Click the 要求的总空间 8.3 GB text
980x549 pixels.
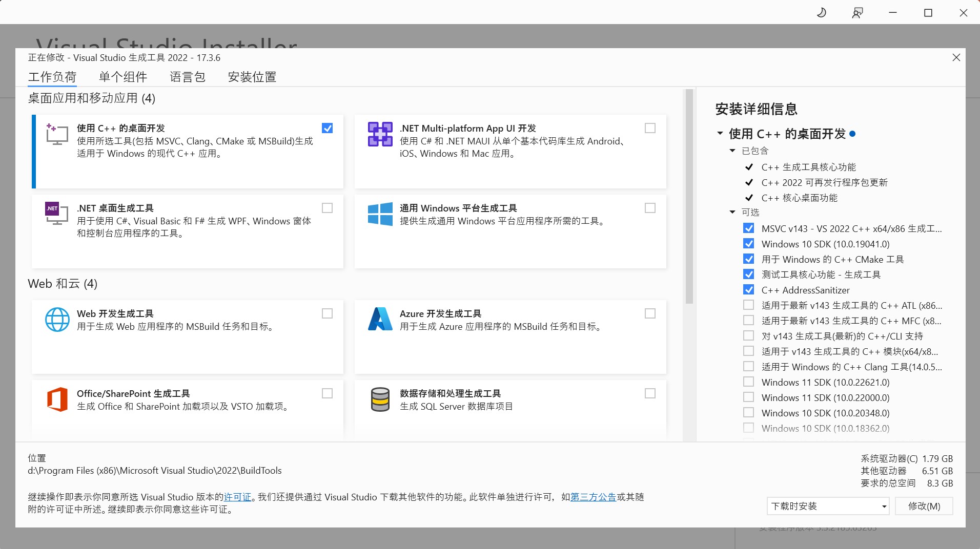click(x=907, y=483)
